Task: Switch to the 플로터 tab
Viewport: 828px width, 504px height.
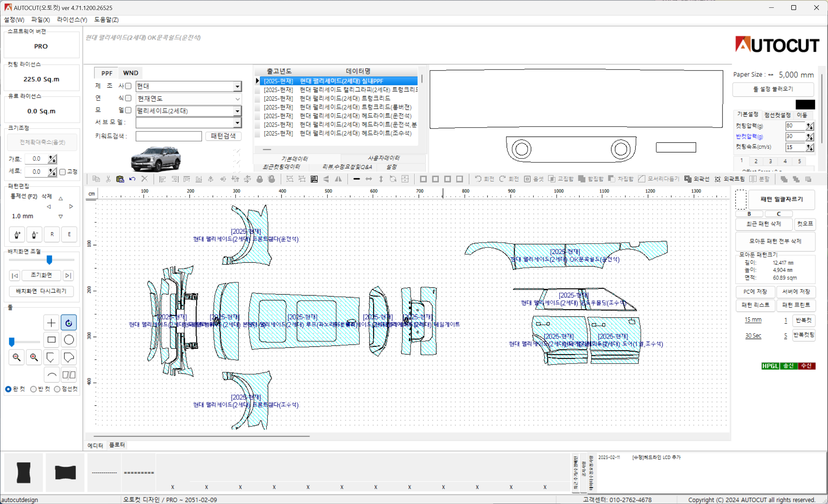Action: [x=117, y=445]
